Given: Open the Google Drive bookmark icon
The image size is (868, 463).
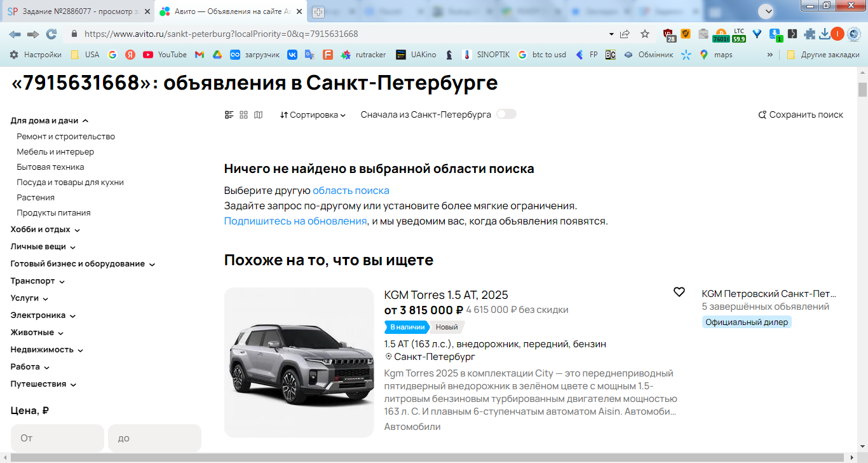Looking at the screenshot, I should coord(217,55).
